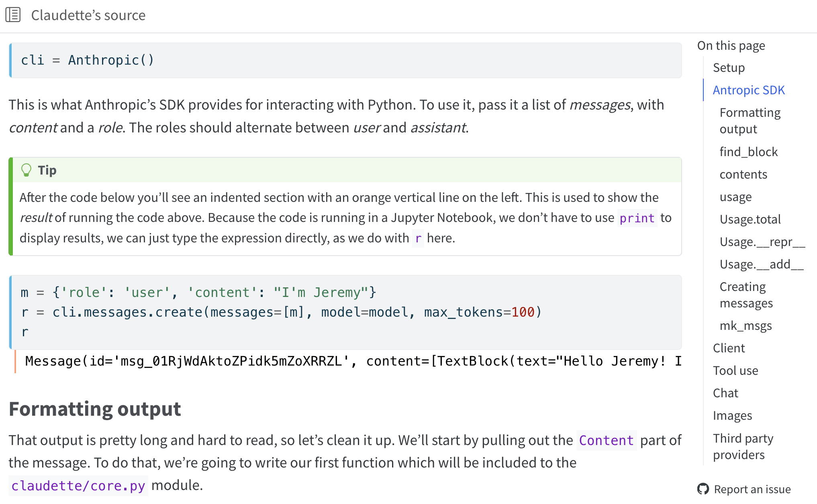
Task: Open find_block section link
Action: [749, 152]
